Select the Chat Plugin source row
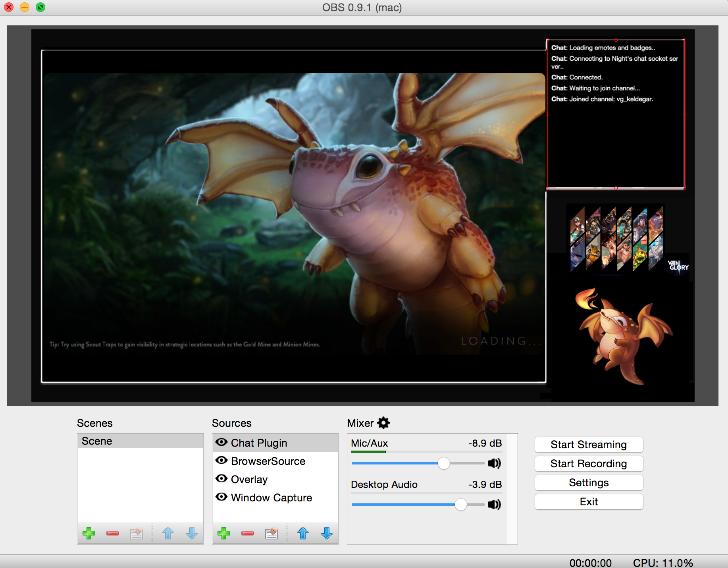Image resolution: width=728 pixels, height=568 pixels. 275,443
